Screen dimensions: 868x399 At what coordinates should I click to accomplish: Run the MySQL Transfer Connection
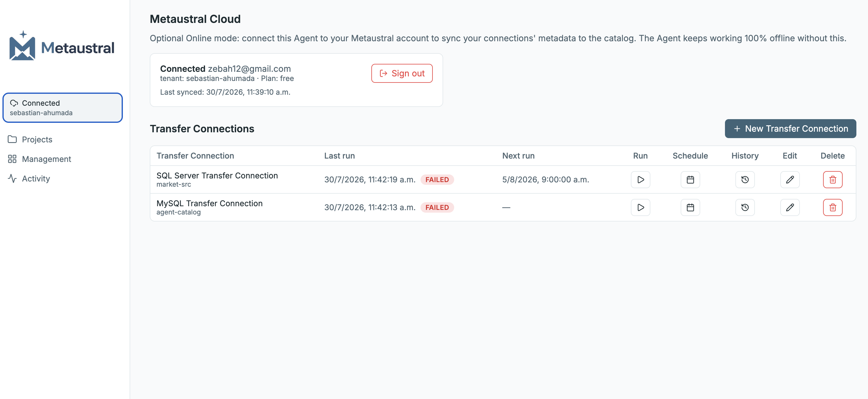pos(640,207)
